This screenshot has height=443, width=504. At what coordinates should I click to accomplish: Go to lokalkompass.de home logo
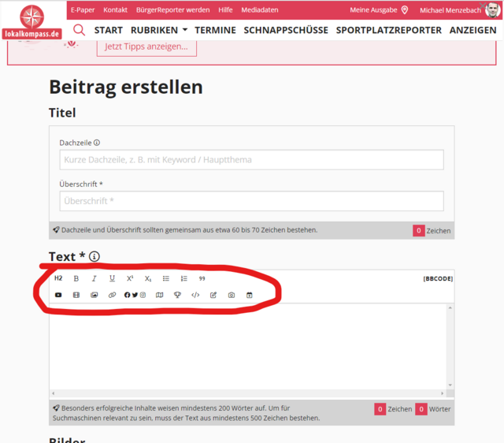pyautogui.click(x=31, y=22)
